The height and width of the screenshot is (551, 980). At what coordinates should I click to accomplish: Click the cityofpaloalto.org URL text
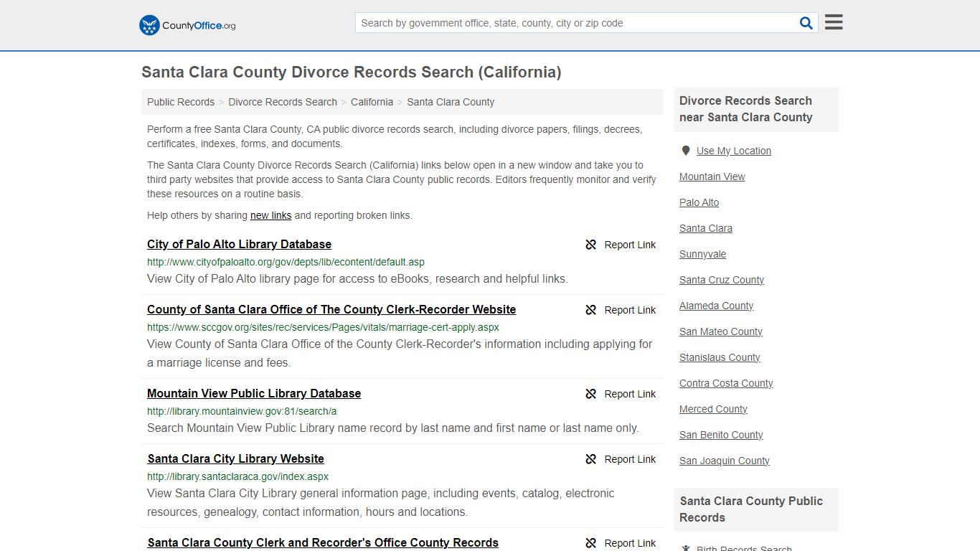286,262
